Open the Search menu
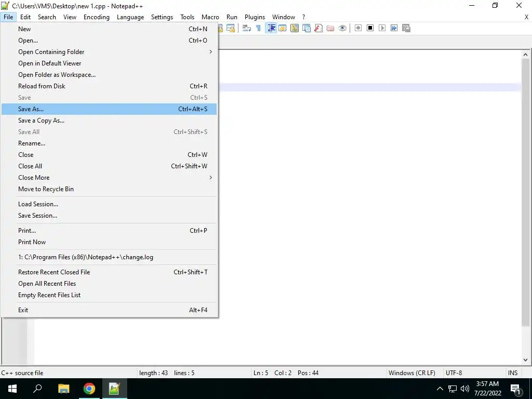 pyautogui.click(x=47, y=17)
